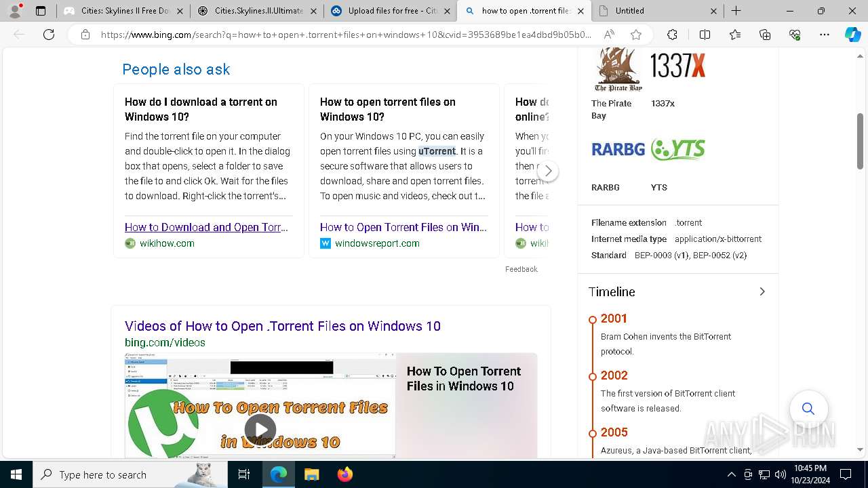Select the How do I download a torrent question

[201, 109]
